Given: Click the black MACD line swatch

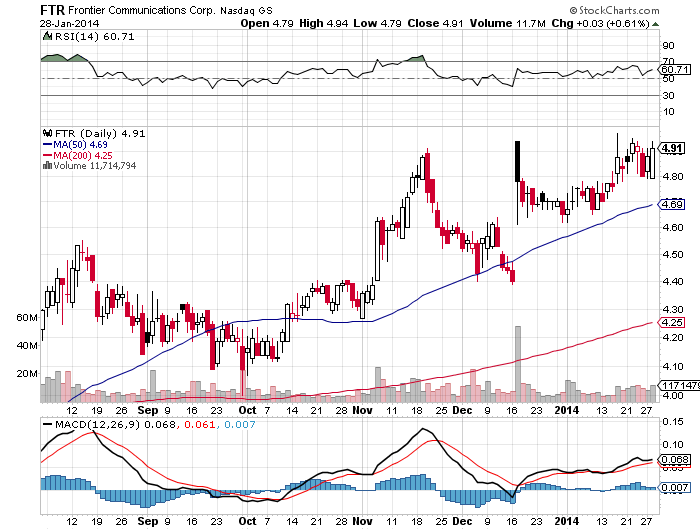Looking at the screenshot, I should click(47, 424).
